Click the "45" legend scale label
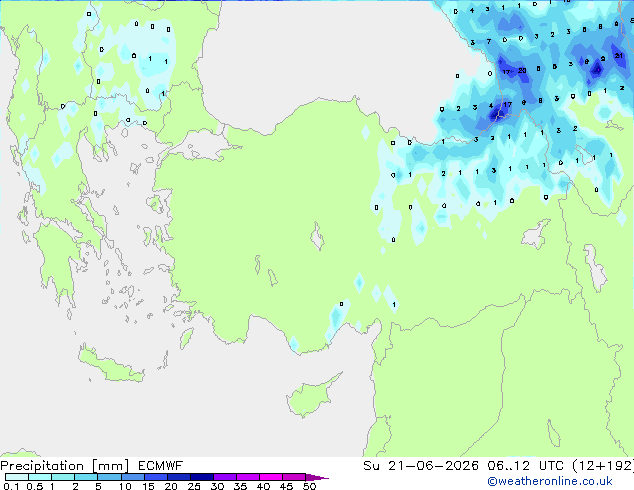This screenshot has height=490, width=634. 287,486
